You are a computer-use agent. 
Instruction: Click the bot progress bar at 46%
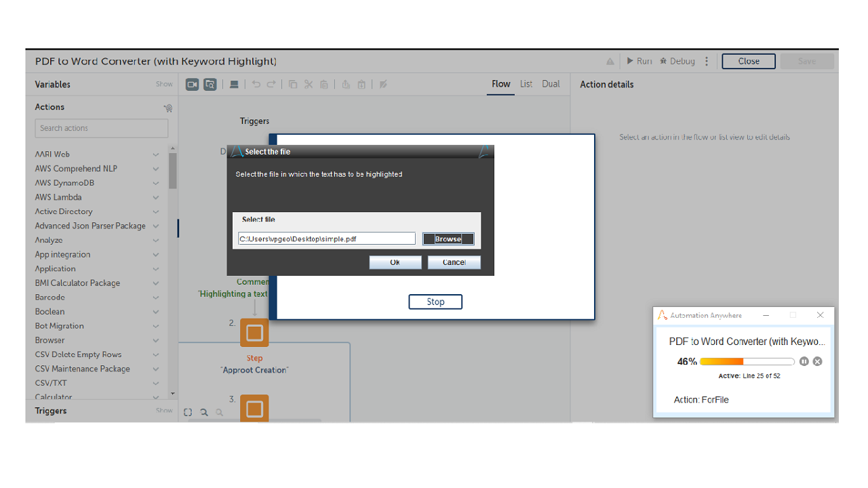pyautogui.click(x=747, y=361)
